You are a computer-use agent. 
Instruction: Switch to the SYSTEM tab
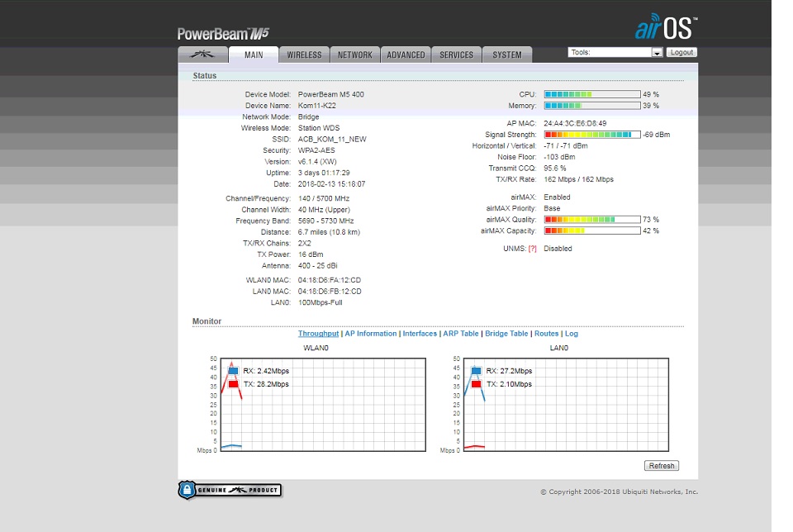507,55
